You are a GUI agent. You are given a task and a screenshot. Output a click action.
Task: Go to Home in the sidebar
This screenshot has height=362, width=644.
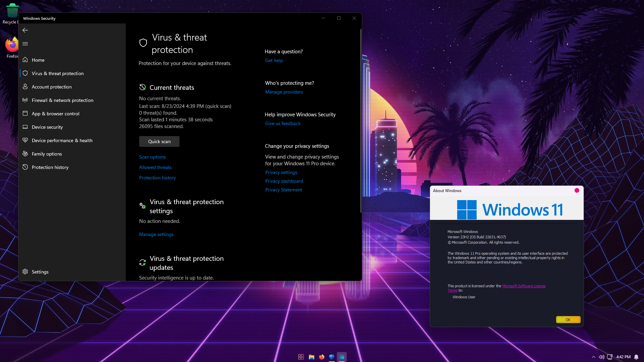coord(38,60)
